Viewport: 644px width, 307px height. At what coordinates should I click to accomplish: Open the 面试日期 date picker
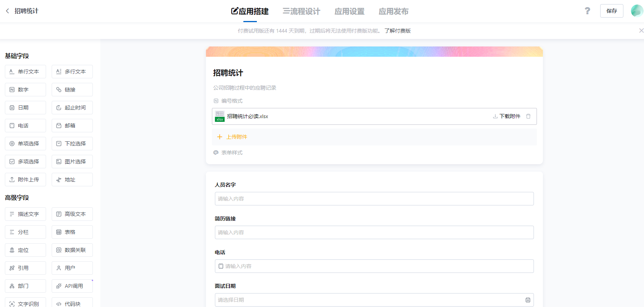click(x=374, y=300)
